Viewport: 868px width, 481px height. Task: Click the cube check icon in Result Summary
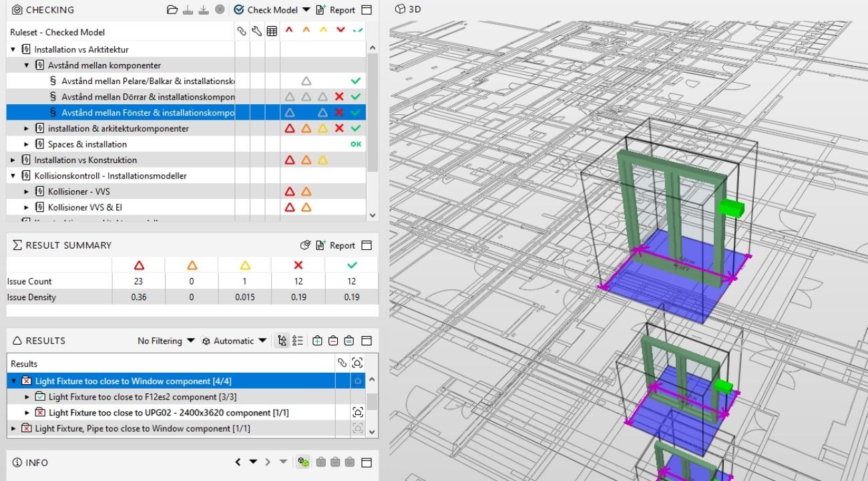(x=306, y=245)
